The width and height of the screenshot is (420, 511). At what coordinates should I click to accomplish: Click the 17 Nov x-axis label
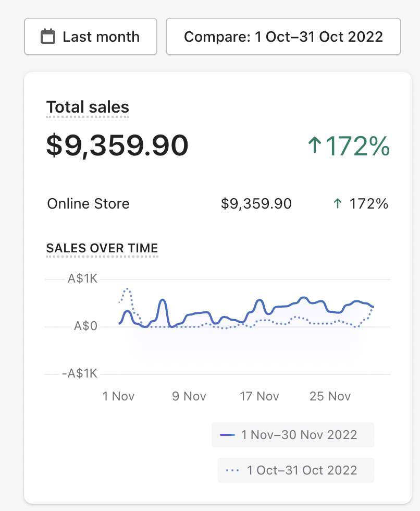[x=260, y=396]
